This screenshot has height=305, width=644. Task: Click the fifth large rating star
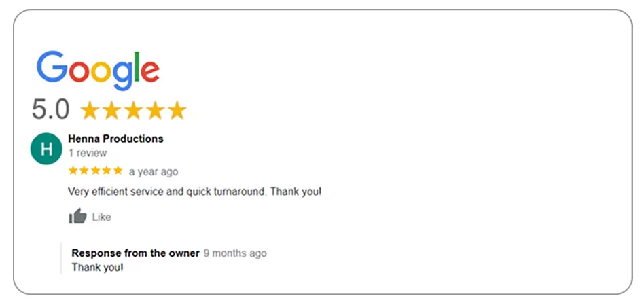(177, 110)
